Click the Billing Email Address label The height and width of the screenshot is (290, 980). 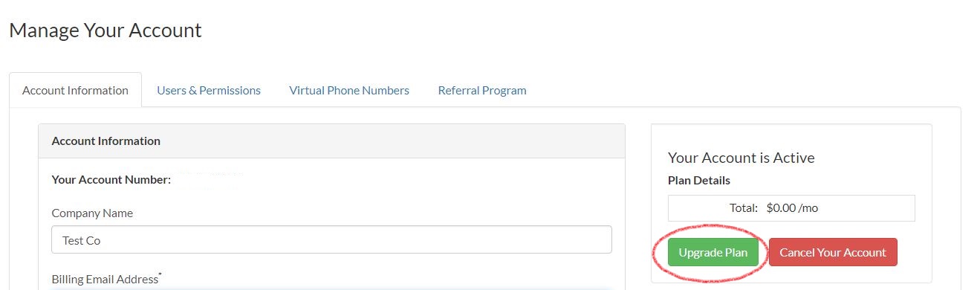105,279
